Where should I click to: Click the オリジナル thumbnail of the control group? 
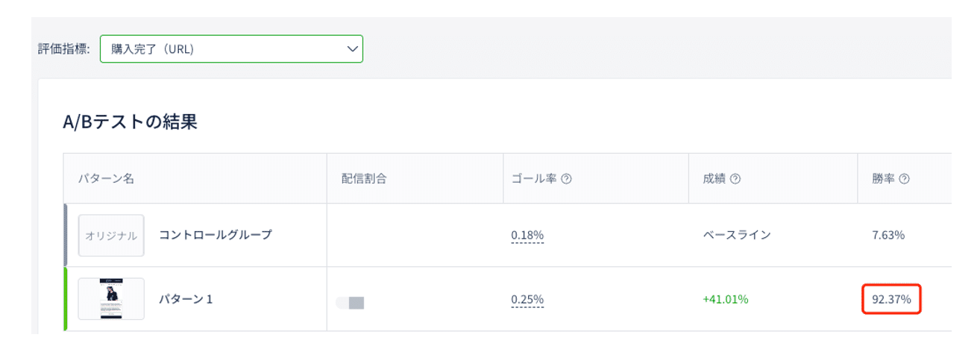(x=111, y=236)
